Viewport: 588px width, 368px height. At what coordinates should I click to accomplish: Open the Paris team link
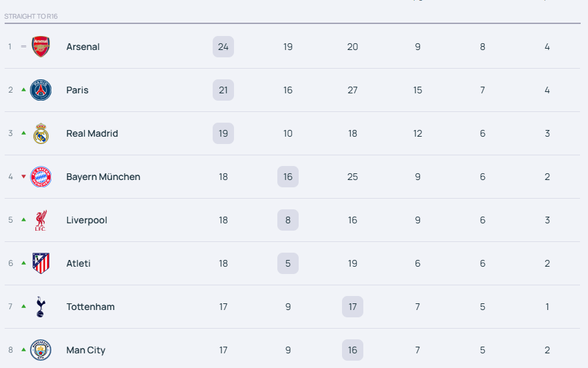pos(77,90)
